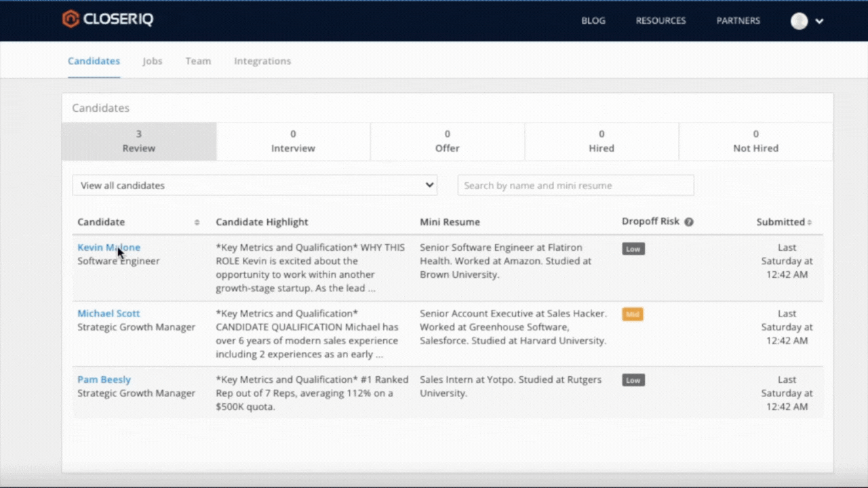Sort by Submitted column arrows
868x488 pixels.
click(809, 222)
